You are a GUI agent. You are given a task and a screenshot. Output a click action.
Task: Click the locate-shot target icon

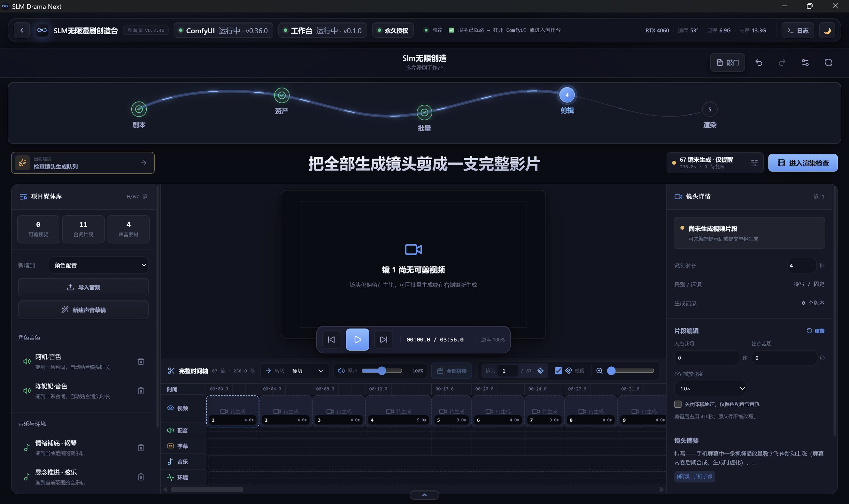click(x=540, y=370)
